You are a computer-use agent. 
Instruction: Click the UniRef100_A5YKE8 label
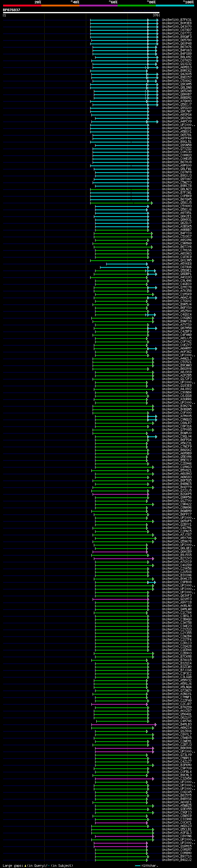(176, 264)
